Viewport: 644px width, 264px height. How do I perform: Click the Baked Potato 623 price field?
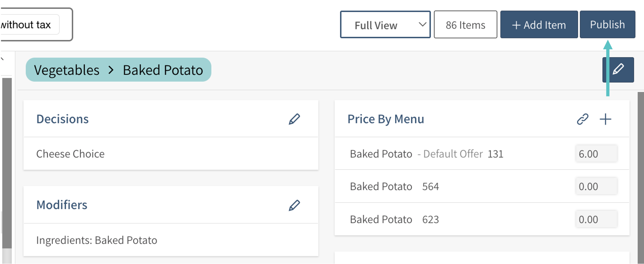596,219
